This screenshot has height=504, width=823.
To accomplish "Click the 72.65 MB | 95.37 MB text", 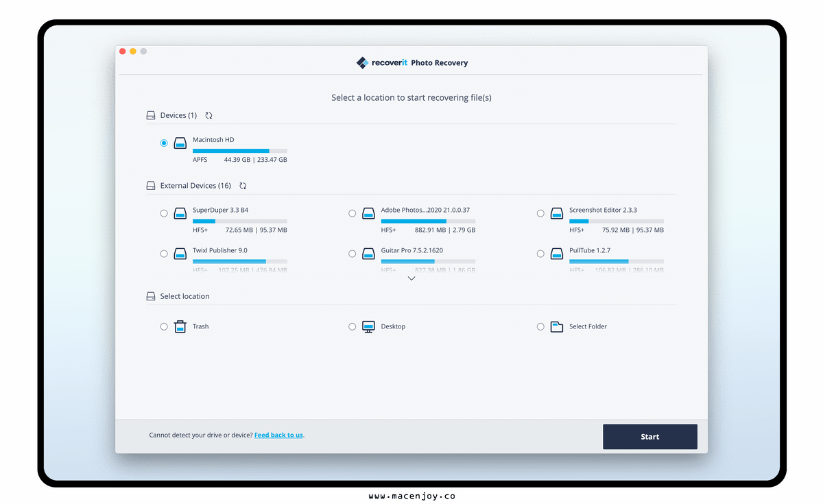I will point(257,230).
